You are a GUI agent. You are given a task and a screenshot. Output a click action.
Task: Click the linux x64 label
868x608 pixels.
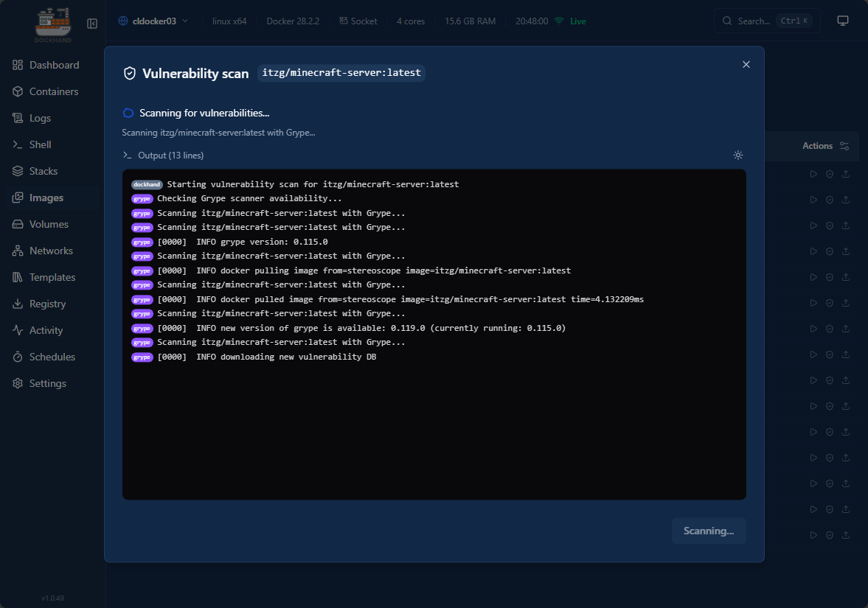click(229, 21)
